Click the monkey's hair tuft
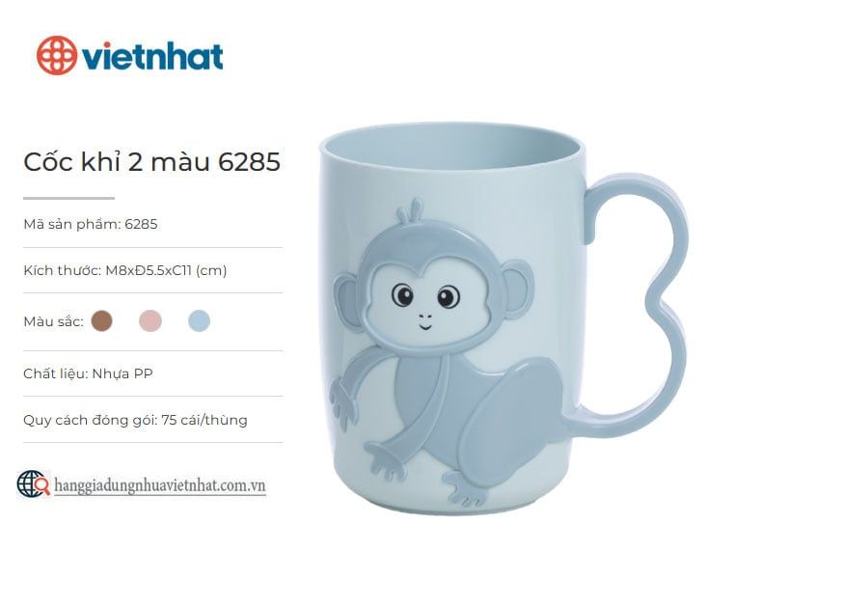Screen dimensions: 868x608 [x=411, y=211]
